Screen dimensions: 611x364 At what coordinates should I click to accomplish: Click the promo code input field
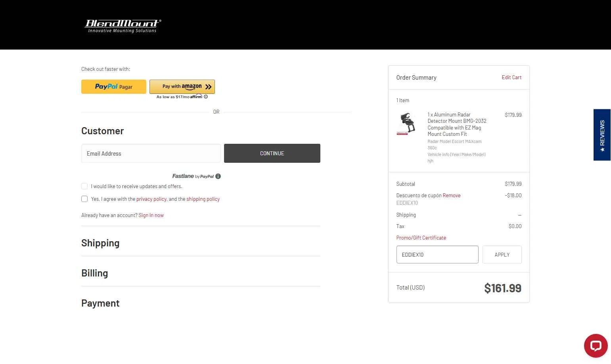pyautogui.click(x=437, y=255)
